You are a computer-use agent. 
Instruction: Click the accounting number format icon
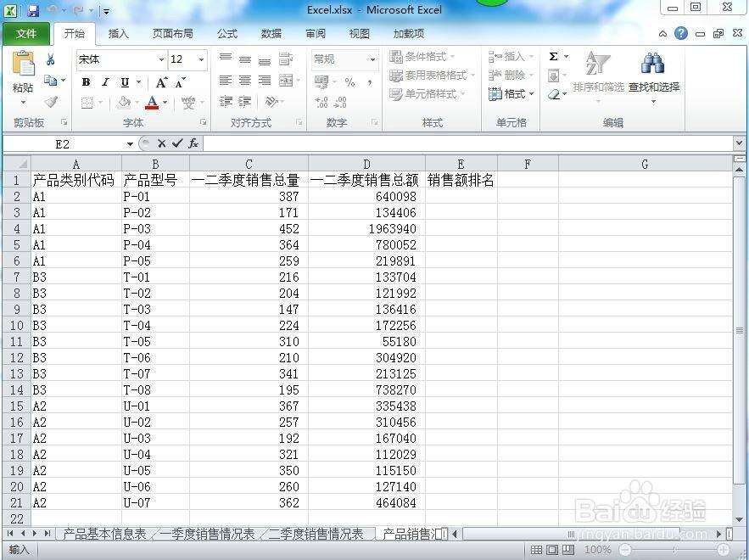click(321, 82)
